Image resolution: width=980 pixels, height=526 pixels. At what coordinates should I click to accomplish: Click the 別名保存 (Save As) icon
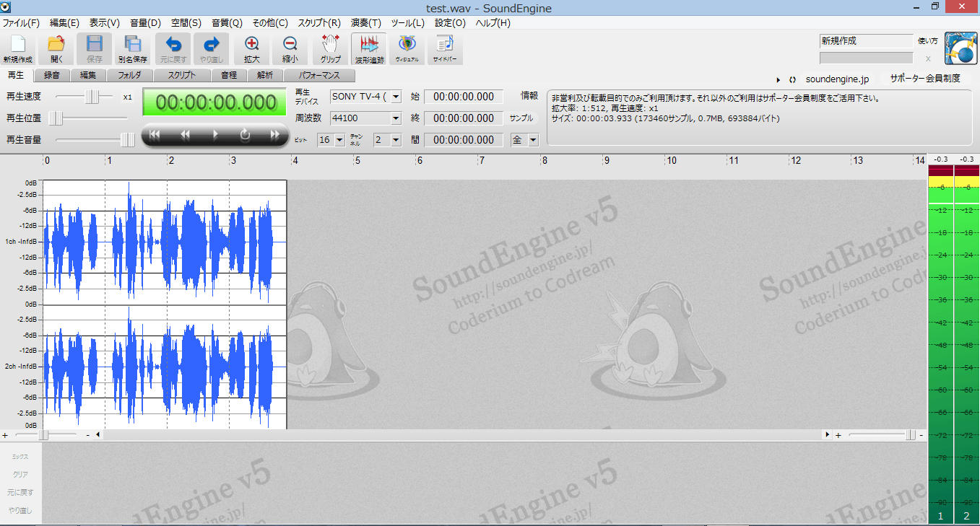[x=133, y=48]
